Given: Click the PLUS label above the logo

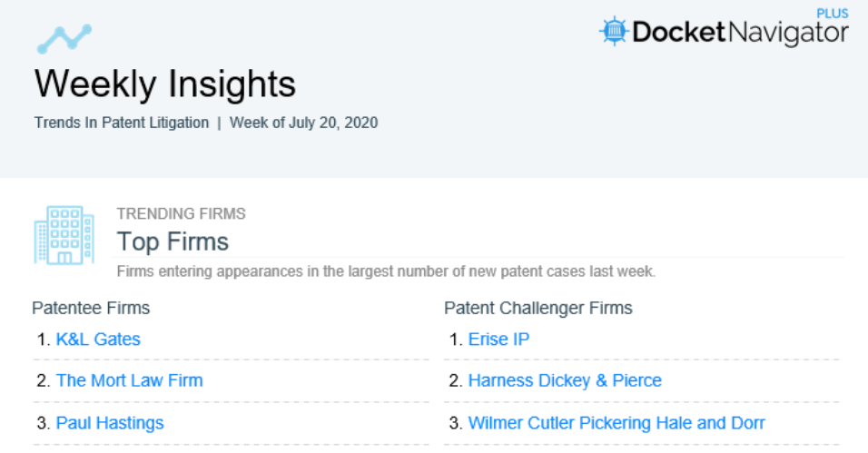Looking at the screenshot, I should tap(833, 14).
